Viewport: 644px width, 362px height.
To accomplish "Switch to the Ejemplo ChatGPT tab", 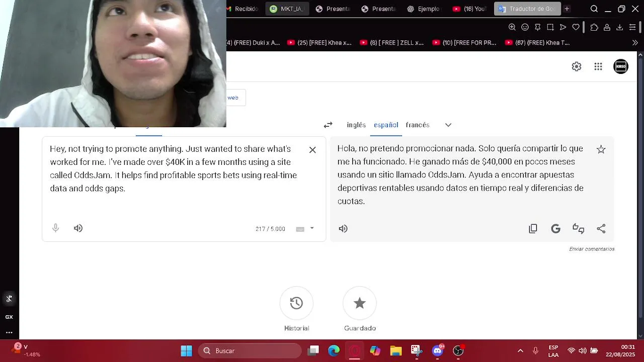I will pos(424,9).
